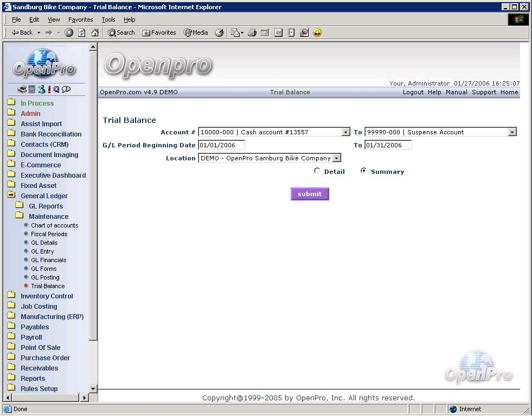Open the starting Account # dropdown
532x416 pixels.
click(345, 132)
